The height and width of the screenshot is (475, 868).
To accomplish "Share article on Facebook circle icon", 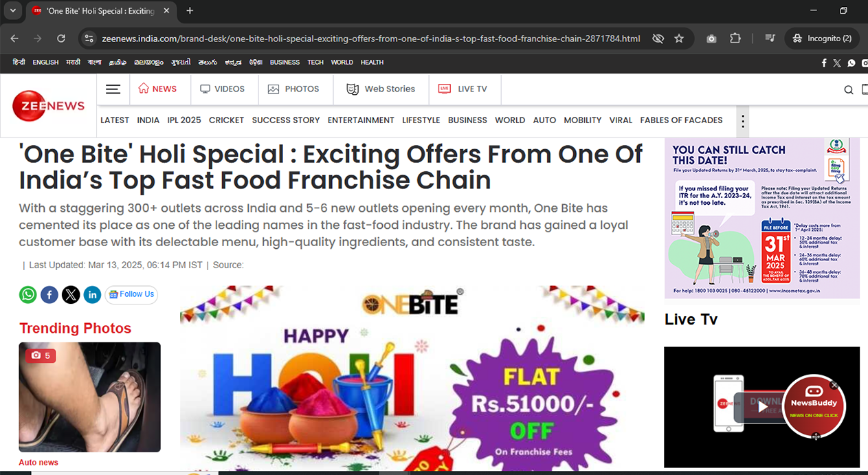I will 49,295.
